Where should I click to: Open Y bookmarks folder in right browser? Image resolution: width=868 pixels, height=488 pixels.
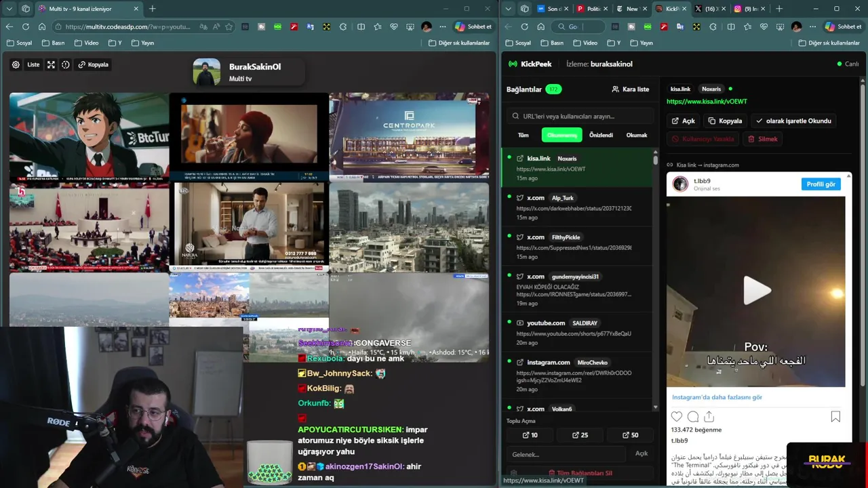click(613, 43)
